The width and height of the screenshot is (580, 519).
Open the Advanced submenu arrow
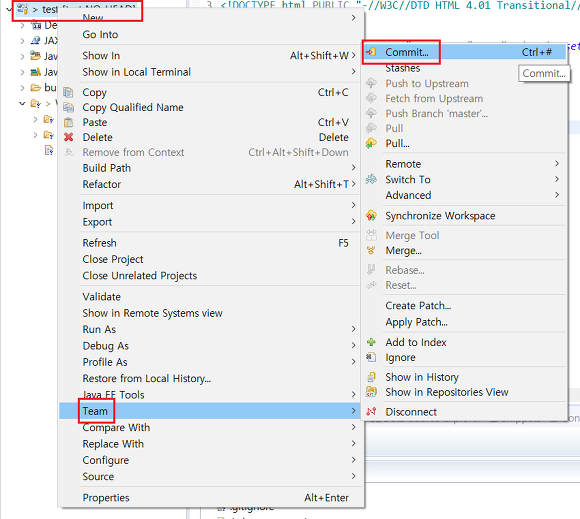click(557, 195)
